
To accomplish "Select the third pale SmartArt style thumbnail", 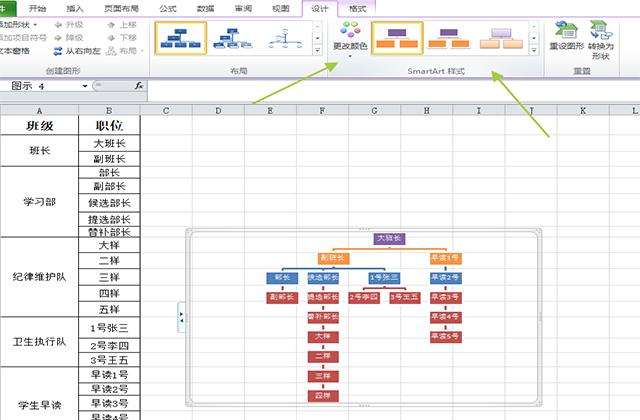I will (x=501, y=38).
